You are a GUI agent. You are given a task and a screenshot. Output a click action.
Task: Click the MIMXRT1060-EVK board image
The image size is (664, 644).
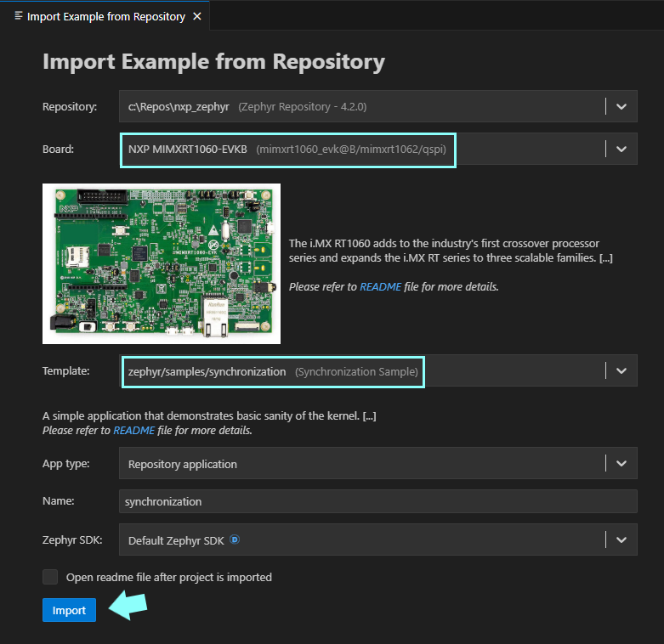click(162, 263)
